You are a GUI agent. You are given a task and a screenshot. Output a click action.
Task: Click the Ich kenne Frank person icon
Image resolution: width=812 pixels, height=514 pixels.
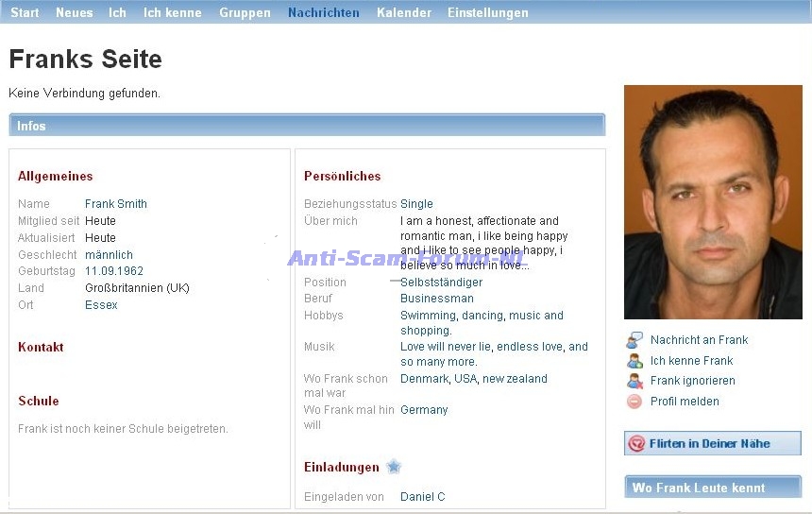634,361
